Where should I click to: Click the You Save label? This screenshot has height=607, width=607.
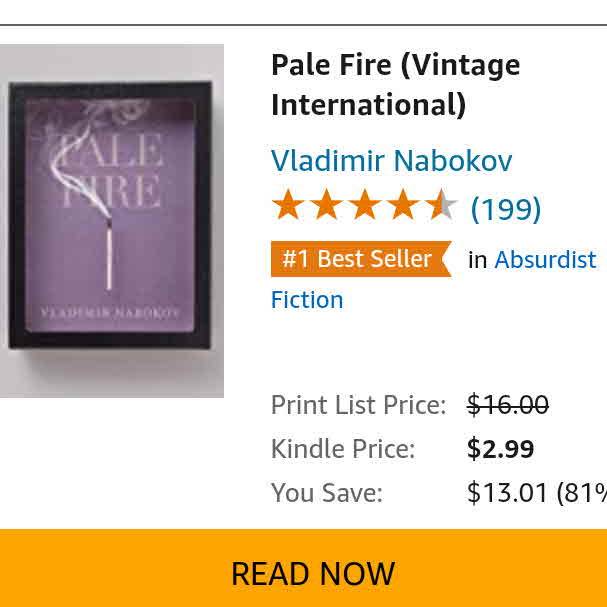point(326,493)
